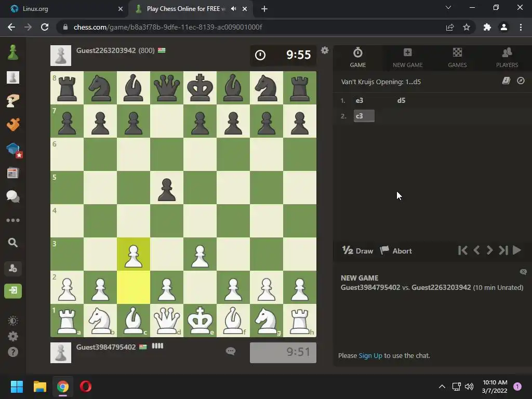Screen dimensions: 532x399
Task: Bookmark this page with the star
Action: [x=467, y=27]
